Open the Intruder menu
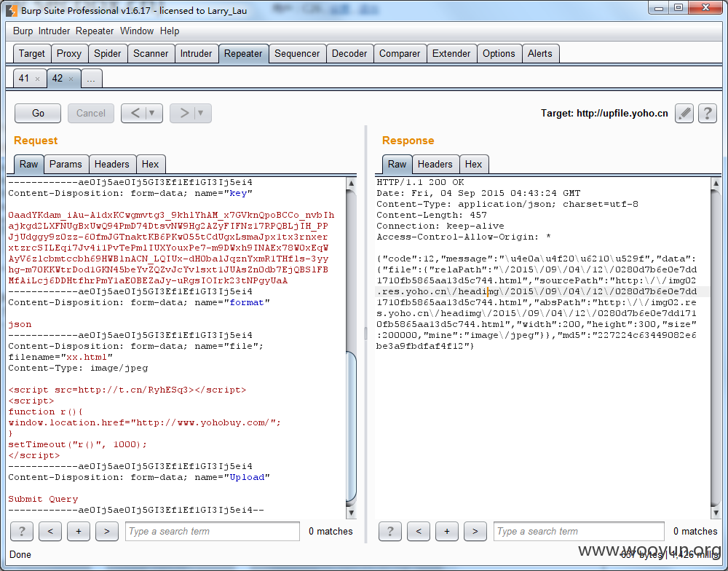 [54, 31]
